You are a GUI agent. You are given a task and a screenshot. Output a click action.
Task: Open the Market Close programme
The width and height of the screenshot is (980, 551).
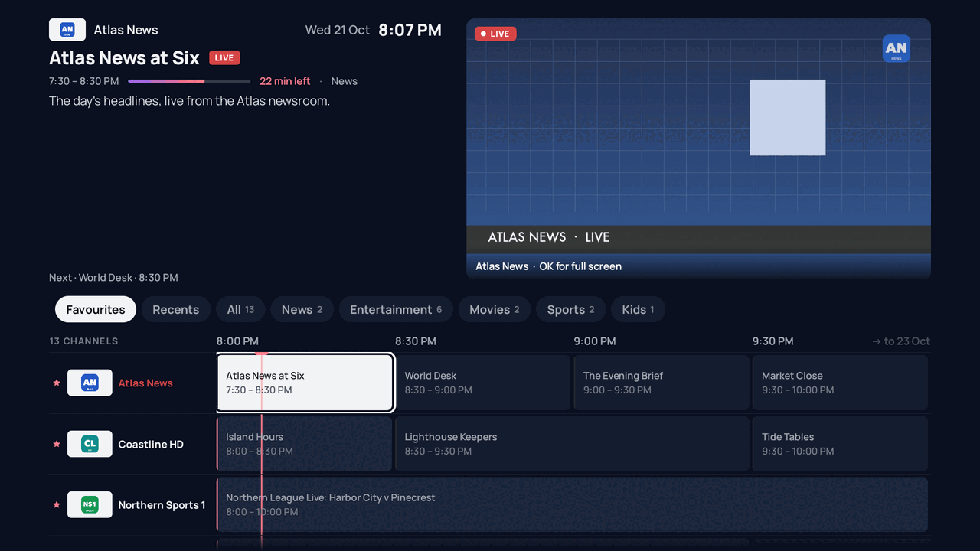[840, 383]
